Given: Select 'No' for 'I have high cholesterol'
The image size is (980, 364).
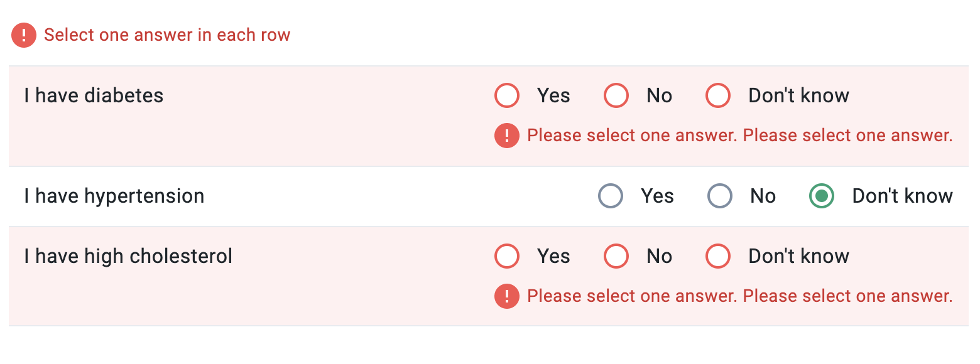Looking at the screenshot, I should click(616, 256).
